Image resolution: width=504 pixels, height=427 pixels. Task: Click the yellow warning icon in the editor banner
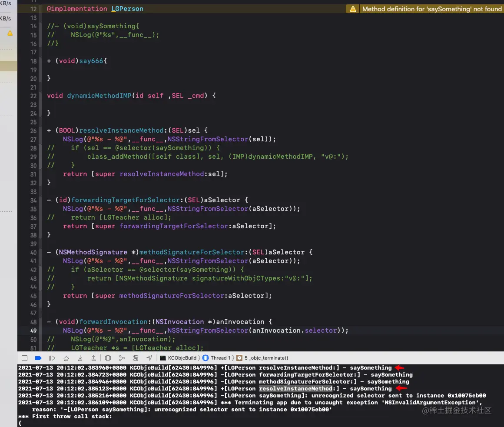coord(353,9)
